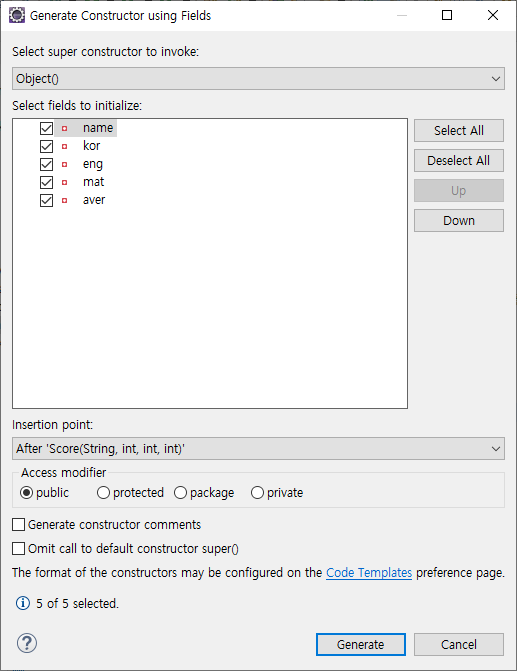Click the Eclipse icon in the title bar

(17, 15)
